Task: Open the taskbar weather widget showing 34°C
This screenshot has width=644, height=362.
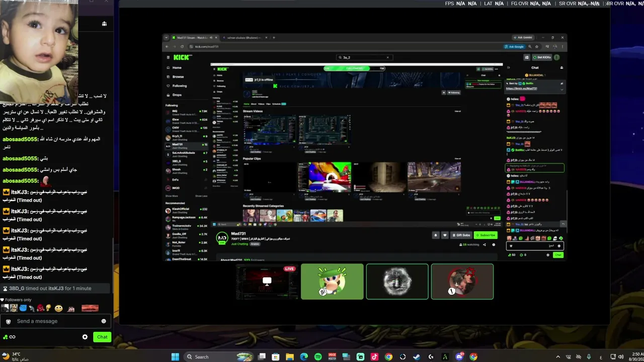Action: 15,357
